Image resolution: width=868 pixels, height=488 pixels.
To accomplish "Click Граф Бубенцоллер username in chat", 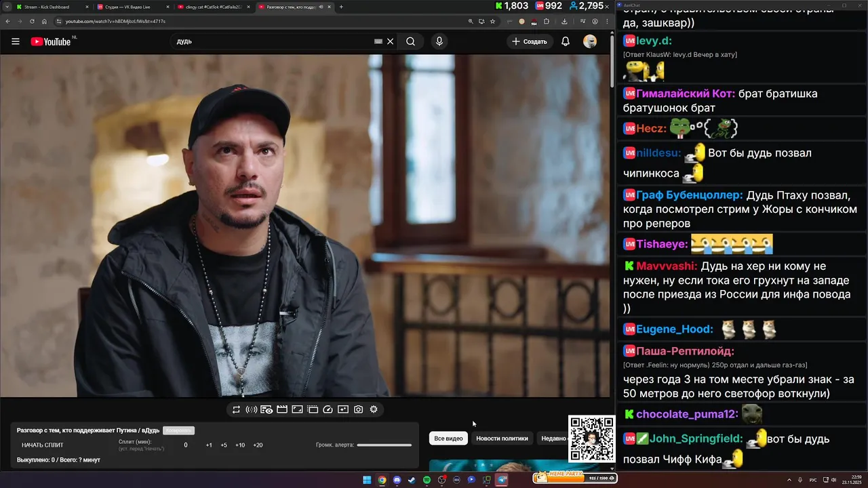I will [690, 195].
